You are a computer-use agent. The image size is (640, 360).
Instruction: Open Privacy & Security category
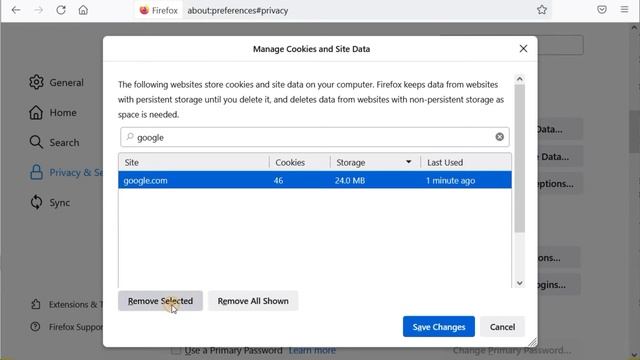click(65, 172)
